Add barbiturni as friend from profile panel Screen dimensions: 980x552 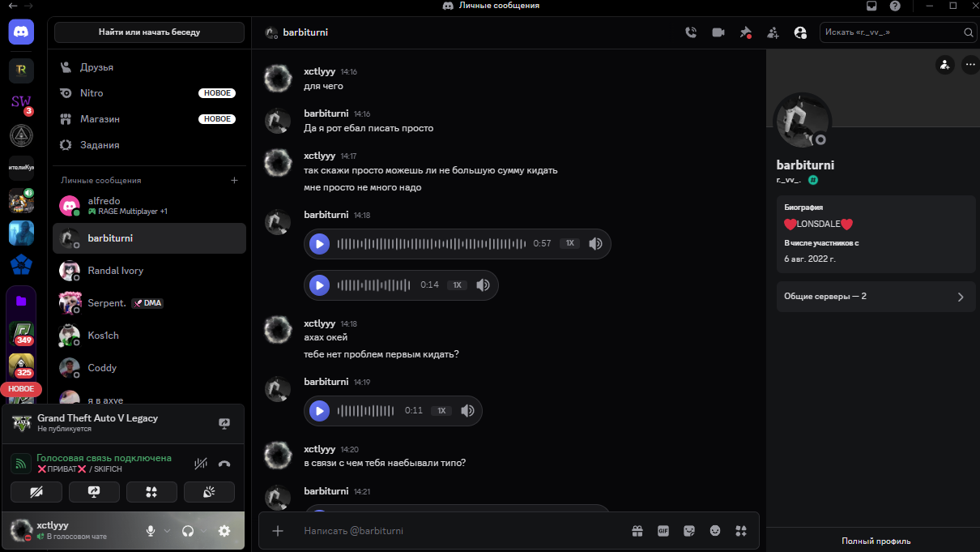coord(944,65)
